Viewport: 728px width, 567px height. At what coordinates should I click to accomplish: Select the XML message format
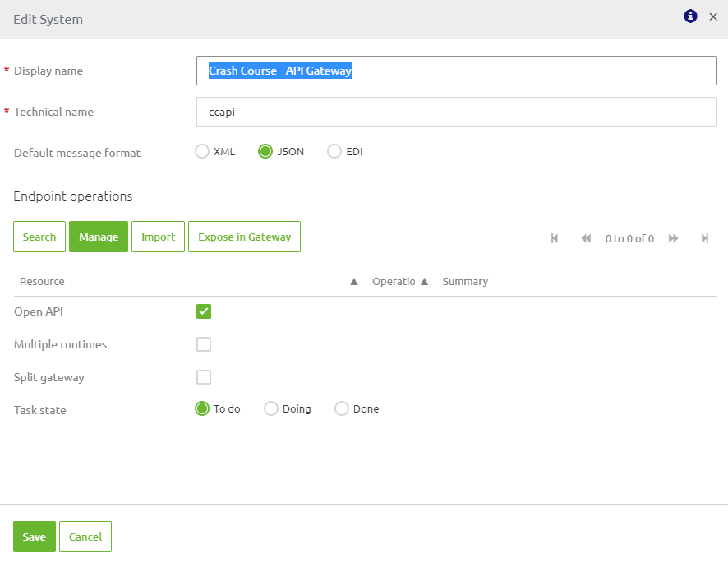[x=202, y=151]
